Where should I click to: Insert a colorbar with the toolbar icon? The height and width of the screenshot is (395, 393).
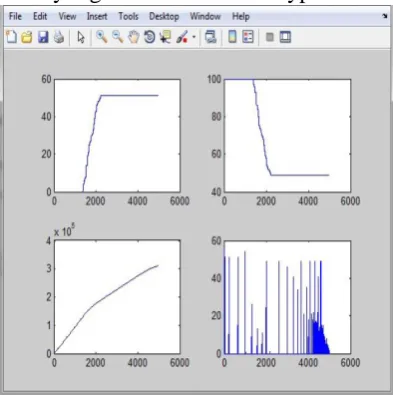click(x=232, y=37)
